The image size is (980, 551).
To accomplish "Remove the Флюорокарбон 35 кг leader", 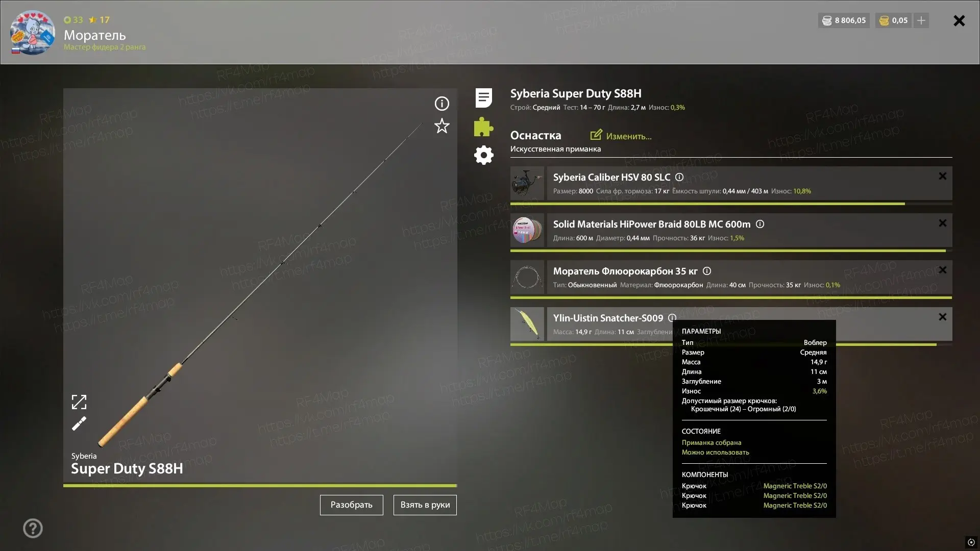I will (x=943, y=270).
